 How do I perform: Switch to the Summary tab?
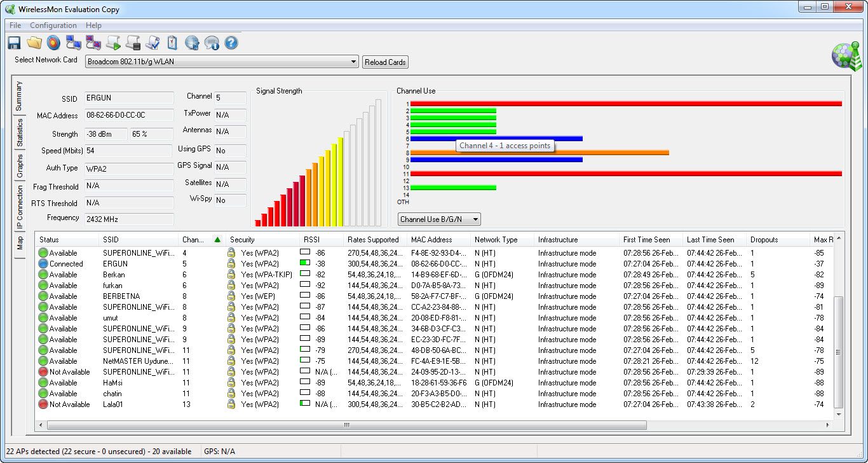[x=19, y=95]
